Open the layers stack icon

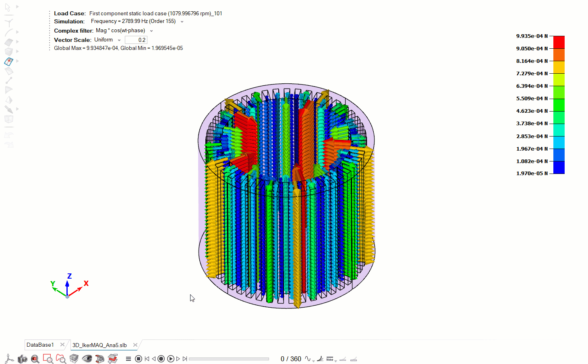pos(112,359)
